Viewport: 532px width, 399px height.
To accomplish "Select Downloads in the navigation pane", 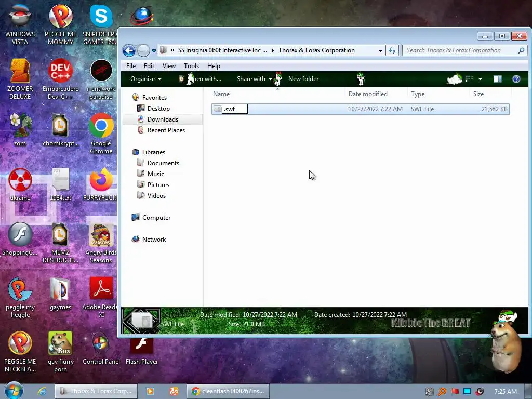I will click(163, 119).
